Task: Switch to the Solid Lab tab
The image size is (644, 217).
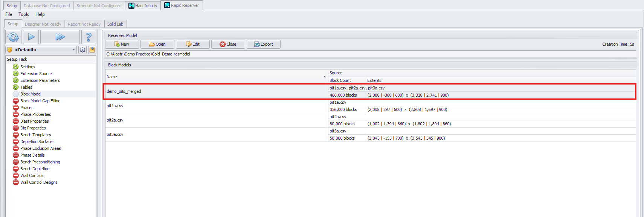Action: pyautogui.click(x=115, y=24)
